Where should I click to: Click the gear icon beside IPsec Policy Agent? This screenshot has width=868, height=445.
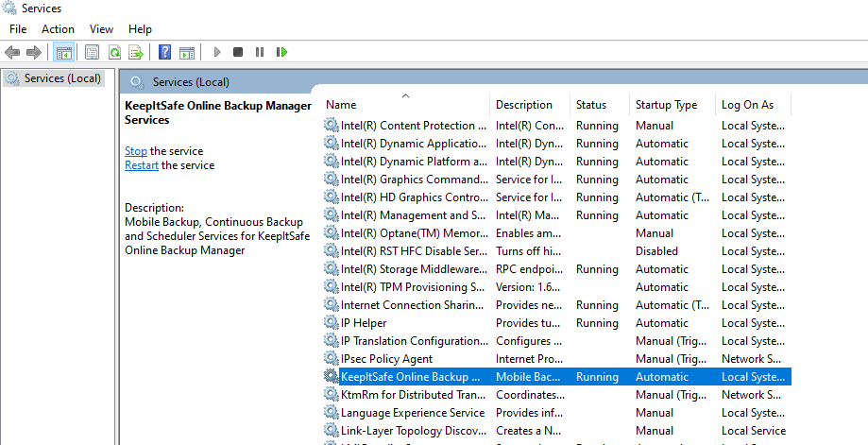[x=331, y=359]
